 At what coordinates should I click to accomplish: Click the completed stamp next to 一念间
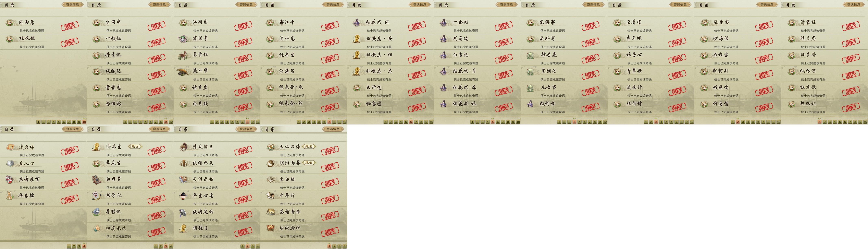click(x=504, y=26)
